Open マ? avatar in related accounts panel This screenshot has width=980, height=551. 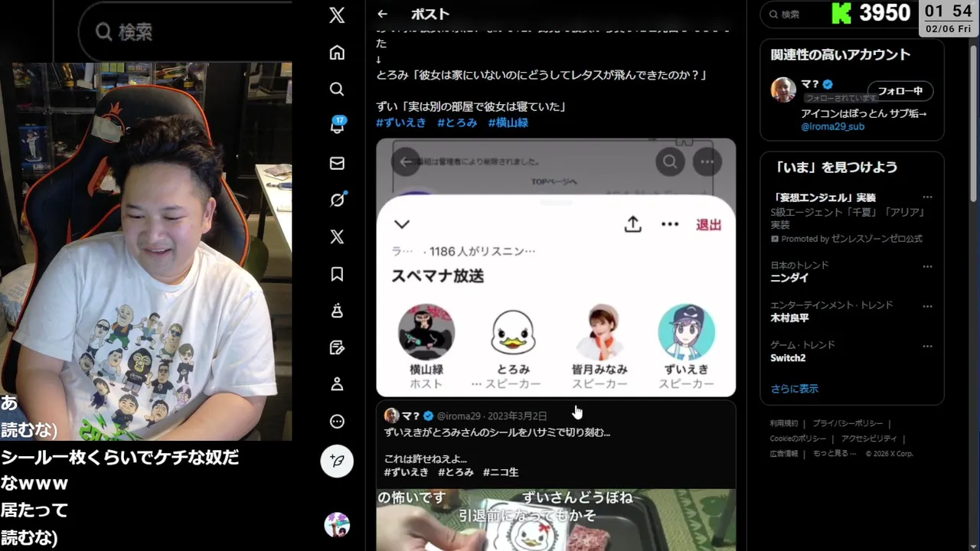pyautogui.click(x=783, y=90)
